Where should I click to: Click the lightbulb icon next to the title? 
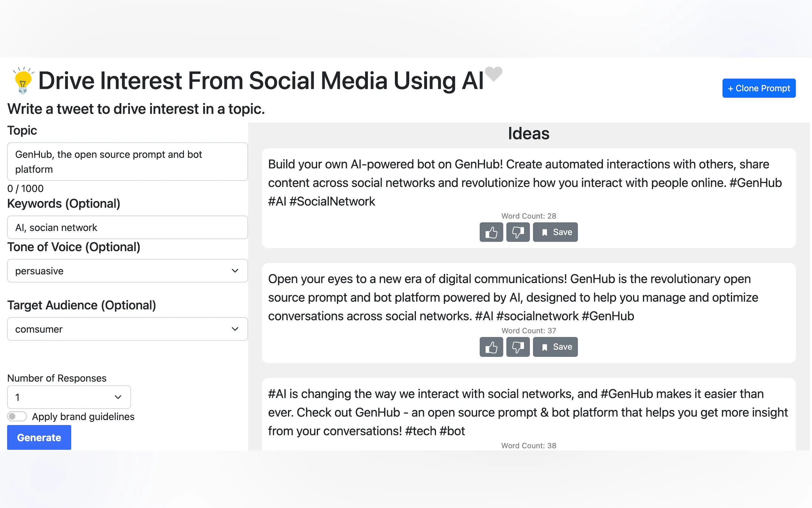pyautogui.click(x=22, y=81)
